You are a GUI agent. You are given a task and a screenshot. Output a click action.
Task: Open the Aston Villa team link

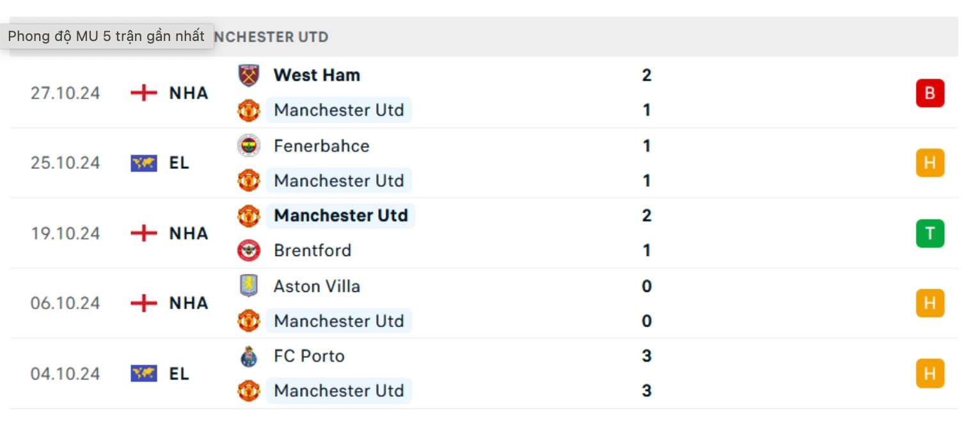(x=317, y=286)
